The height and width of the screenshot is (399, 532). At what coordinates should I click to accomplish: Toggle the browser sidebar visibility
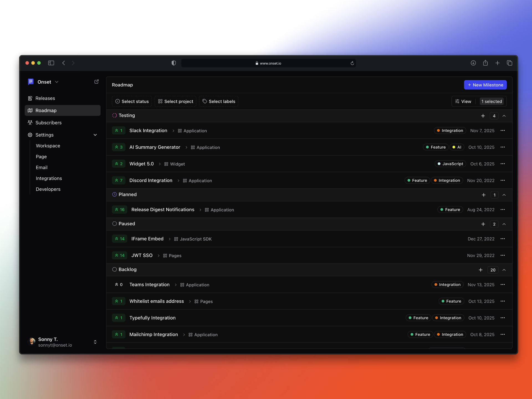point(51,63)
